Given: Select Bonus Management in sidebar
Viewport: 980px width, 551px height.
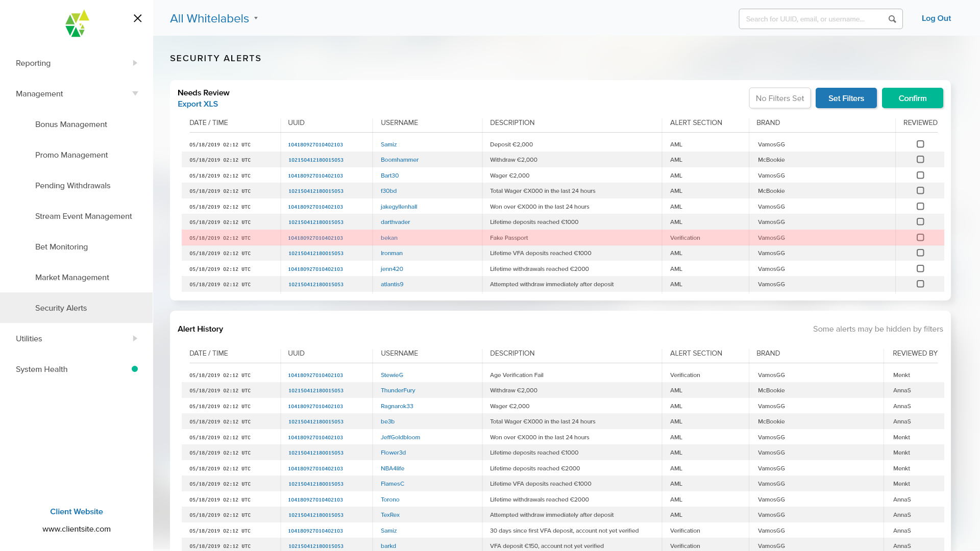Looking at the screenshot, I should (x=71, y=124).
